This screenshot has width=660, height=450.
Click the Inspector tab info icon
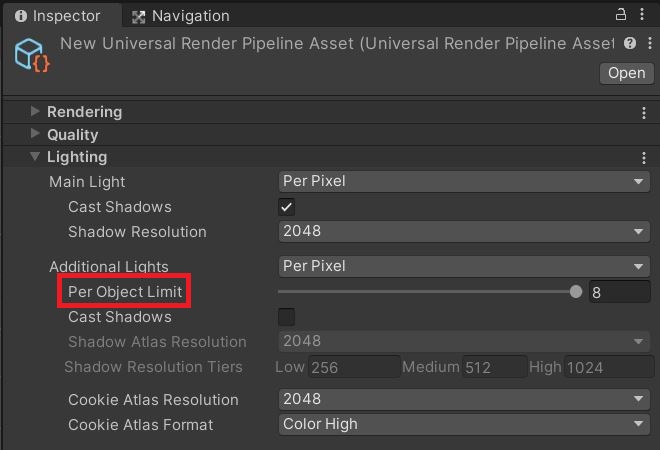point(20,16)
